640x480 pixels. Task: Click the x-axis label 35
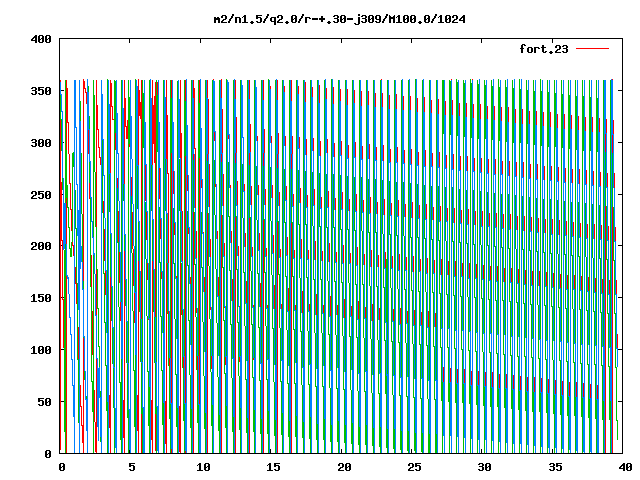coord(555,467)
